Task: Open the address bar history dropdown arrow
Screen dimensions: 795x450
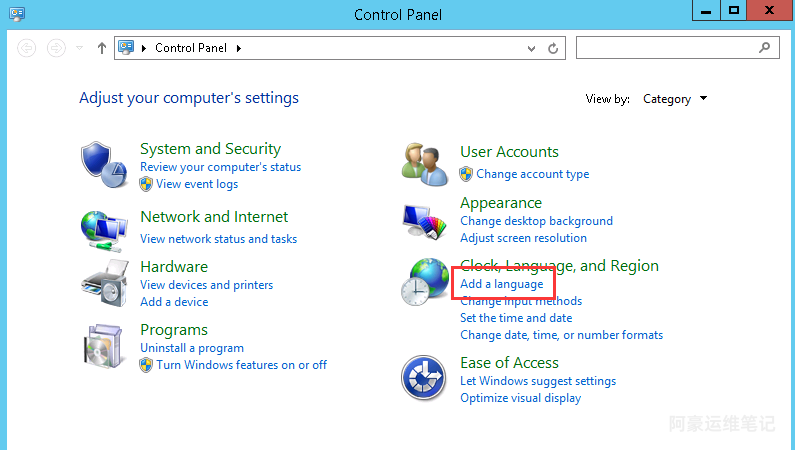Action: [x=531, y=48]
